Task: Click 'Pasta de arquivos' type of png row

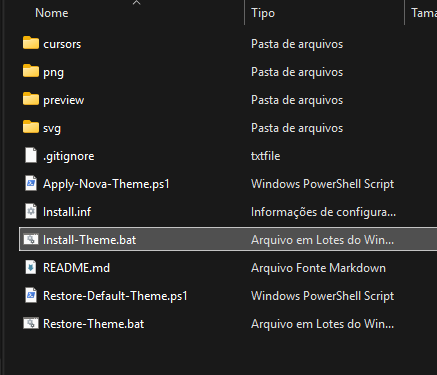Action: (297, 72)
